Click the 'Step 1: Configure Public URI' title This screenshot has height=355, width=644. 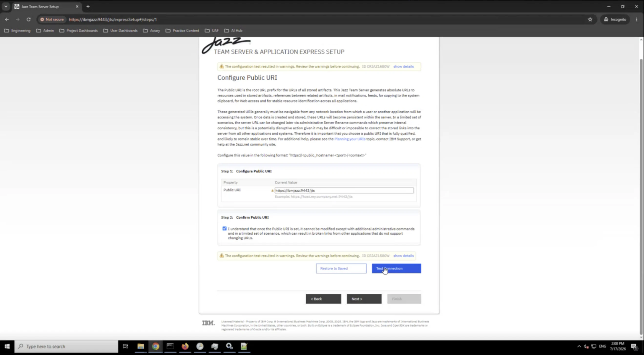click(246, 171)
